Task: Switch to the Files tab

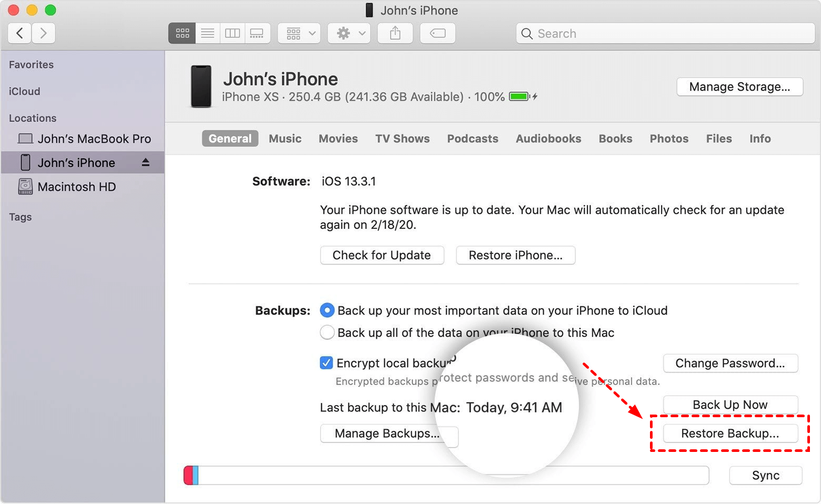Action: click(719, 138)
